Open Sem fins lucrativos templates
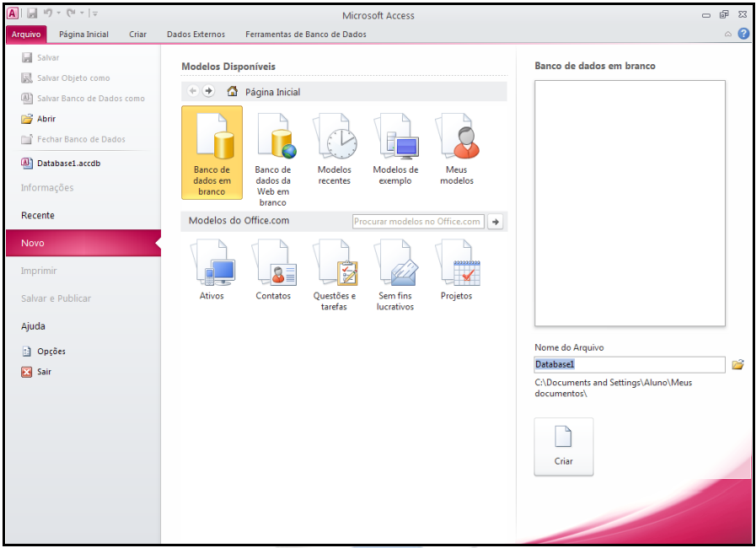756x548 pixels. [x=395, y=274]
